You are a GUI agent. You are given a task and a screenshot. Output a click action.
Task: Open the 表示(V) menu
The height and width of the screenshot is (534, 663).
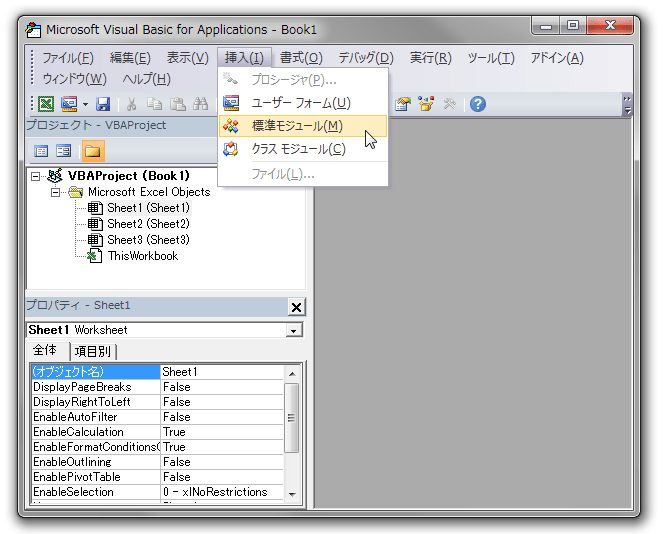[x=187, y=58]
